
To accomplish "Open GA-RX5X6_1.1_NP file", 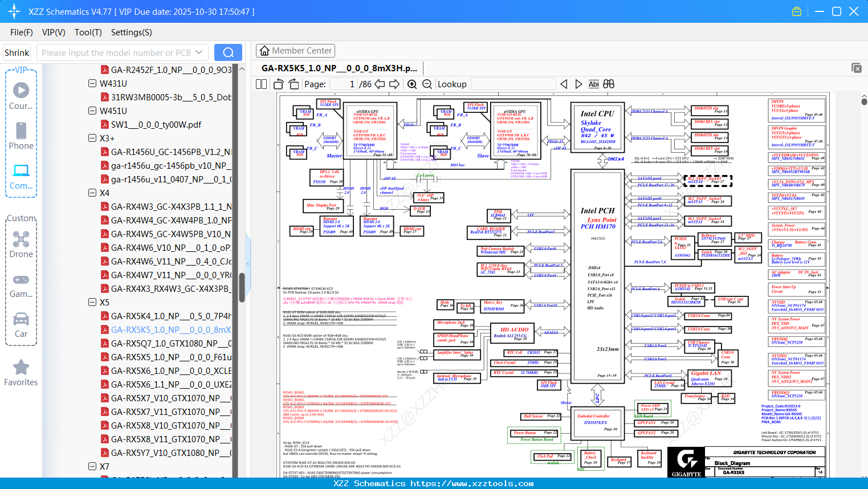I will click(171, 384).
